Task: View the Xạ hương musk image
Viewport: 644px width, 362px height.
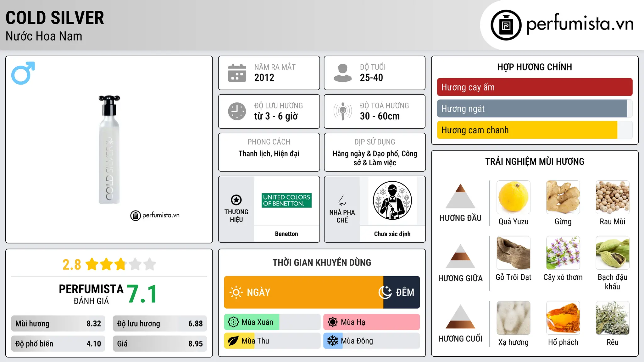Action: (x=514, y=318)
